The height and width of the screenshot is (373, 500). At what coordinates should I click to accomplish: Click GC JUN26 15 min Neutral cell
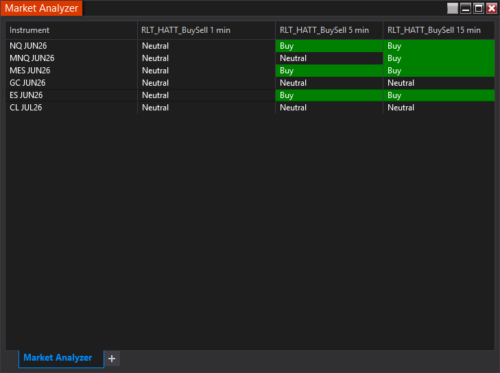click(439, 83)
